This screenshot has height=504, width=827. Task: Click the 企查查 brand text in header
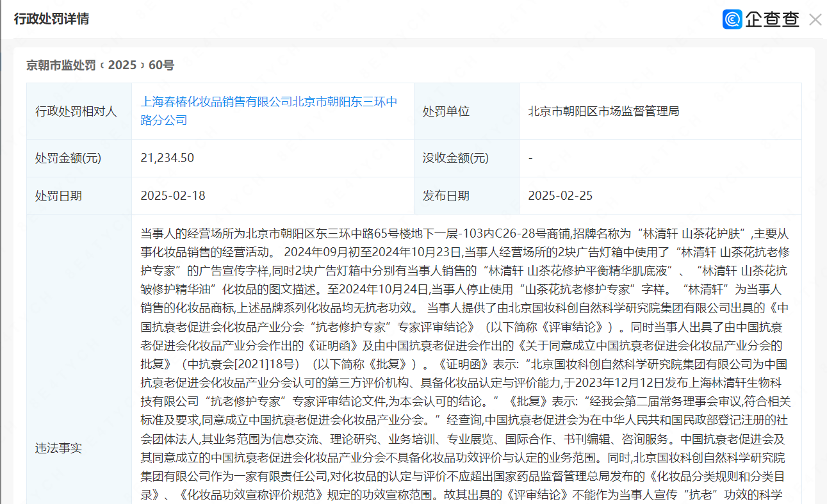click(x=772, y=19)
